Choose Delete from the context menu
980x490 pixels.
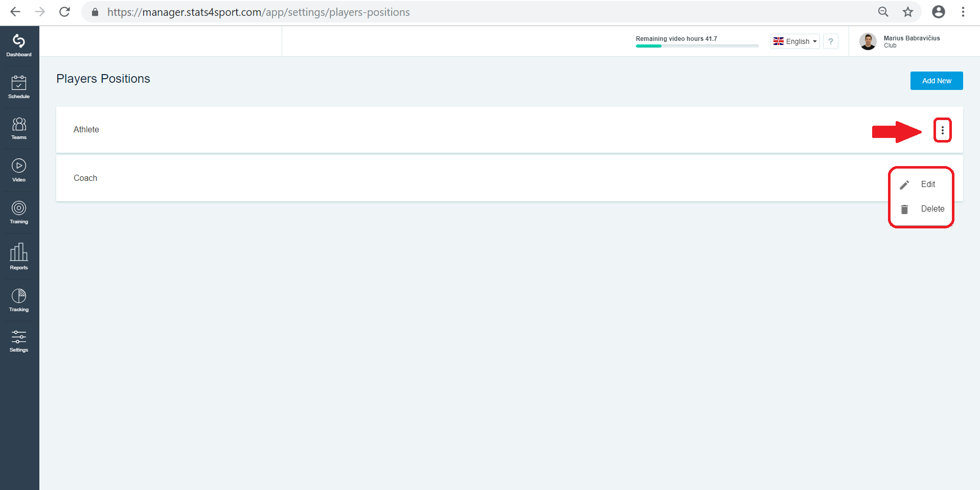921,209
